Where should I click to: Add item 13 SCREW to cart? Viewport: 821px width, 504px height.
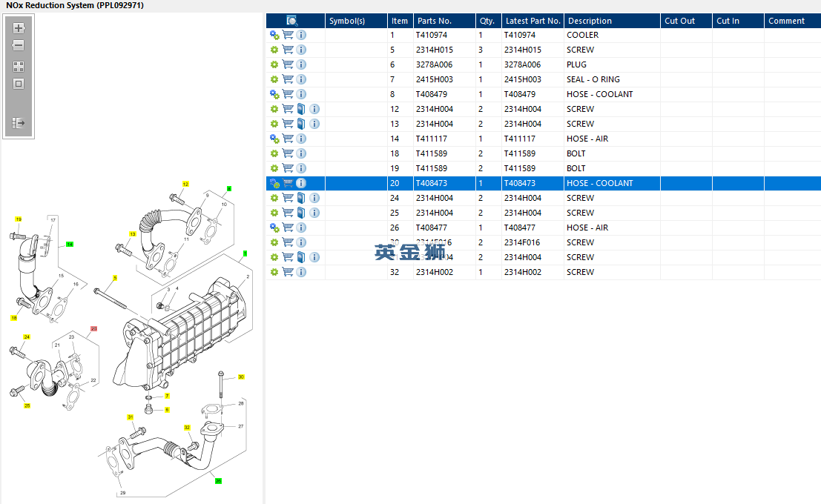tap(288, 124)
